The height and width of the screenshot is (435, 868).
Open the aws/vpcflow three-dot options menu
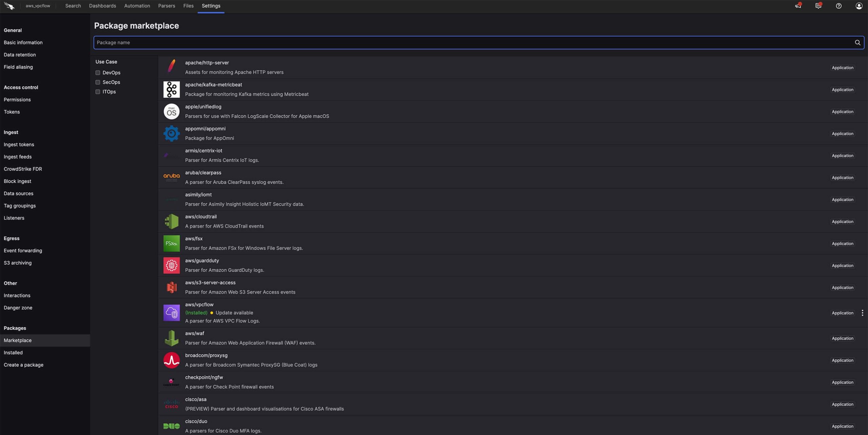(862, 313)
